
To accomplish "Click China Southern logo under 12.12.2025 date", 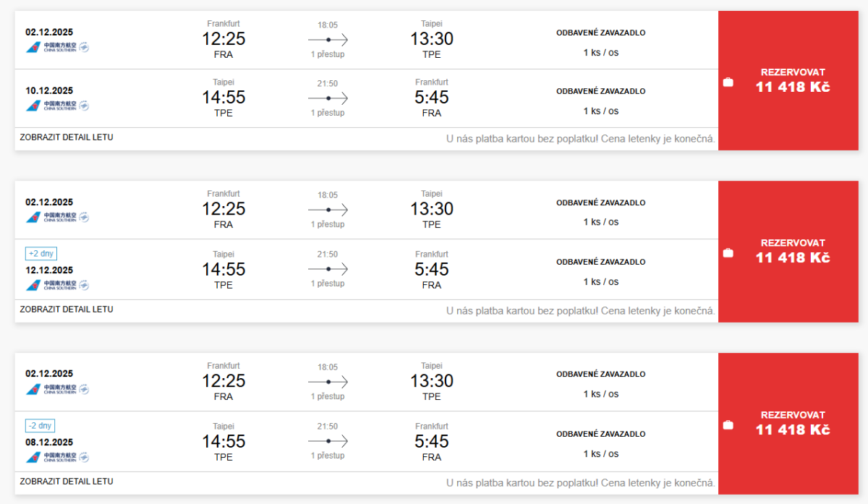I will [57, 285].
